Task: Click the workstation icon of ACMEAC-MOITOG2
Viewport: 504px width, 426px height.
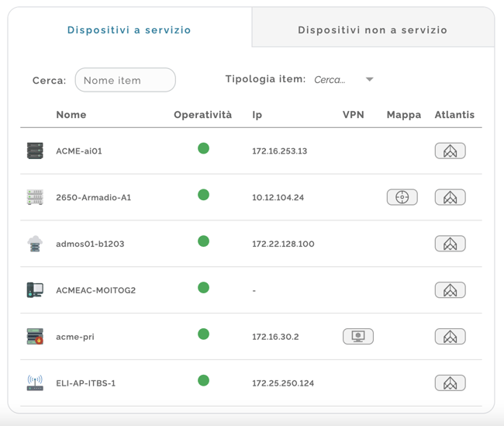Action: 35,290
